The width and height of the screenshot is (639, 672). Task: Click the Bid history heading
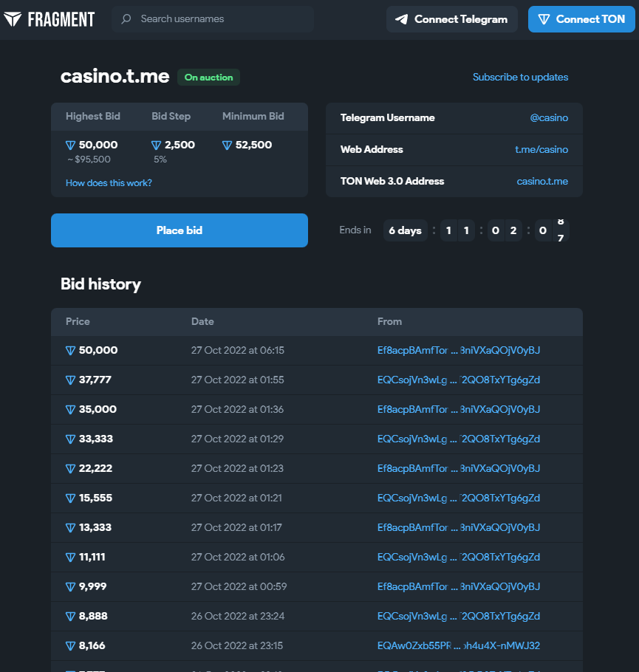coord(100,284)
